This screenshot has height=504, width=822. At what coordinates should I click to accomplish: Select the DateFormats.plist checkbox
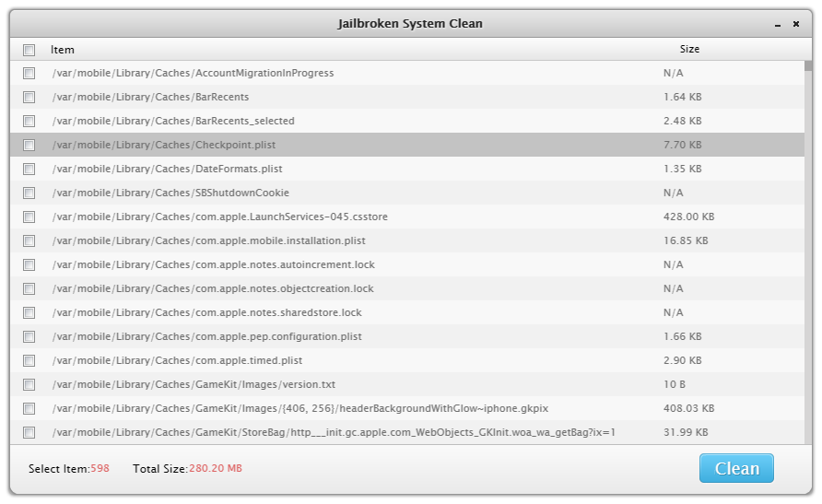tap(29, 169)
